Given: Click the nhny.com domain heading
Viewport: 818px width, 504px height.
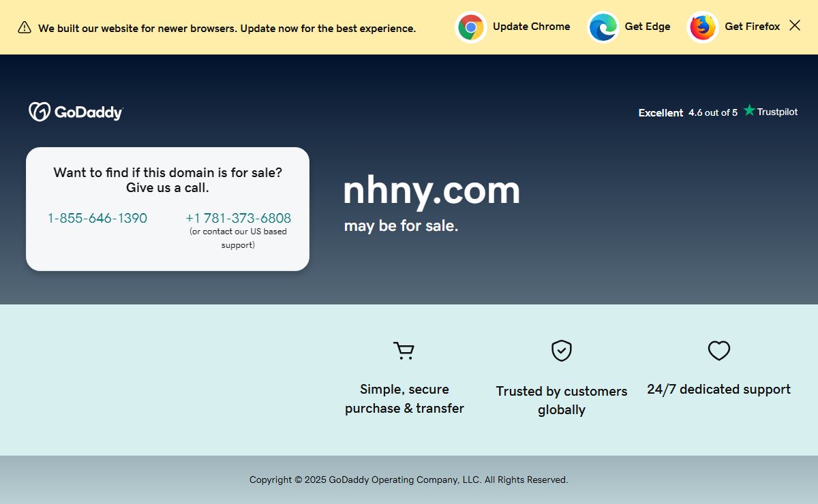Looking at the screenshot, I should point(431,190).
